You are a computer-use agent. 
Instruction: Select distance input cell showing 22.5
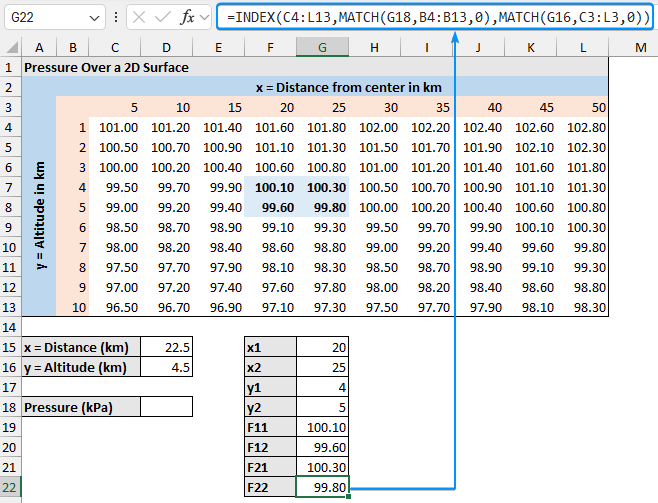pyautogui.click(x=167, y=347)
